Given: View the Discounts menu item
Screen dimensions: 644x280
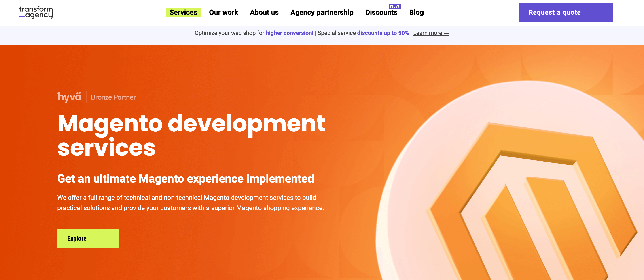Looking at the screenshot, I should pyautogui.click(x=382, y=12).
